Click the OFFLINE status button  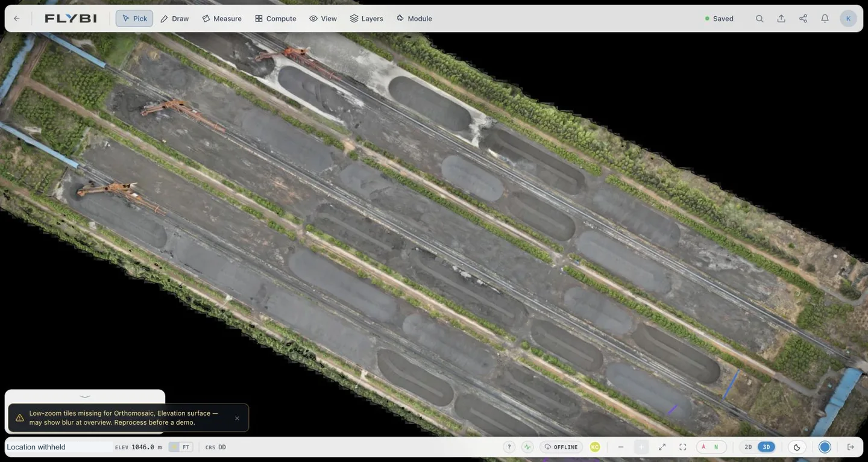point(561,447)
